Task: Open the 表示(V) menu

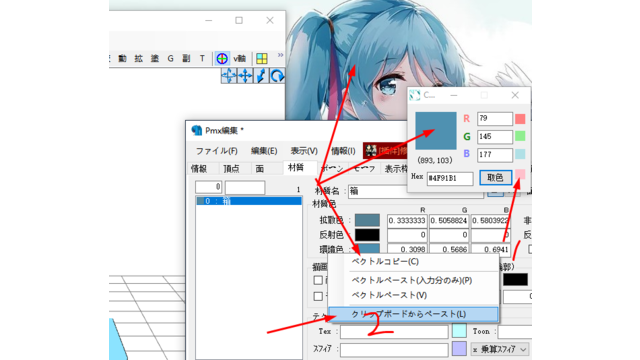Action: (x=304, y=151)
